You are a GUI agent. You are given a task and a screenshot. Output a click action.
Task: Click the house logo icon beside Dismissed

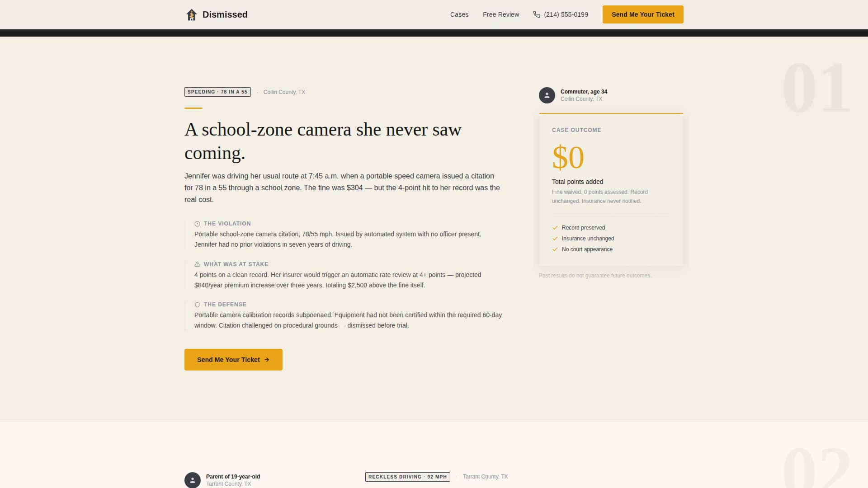[191, 14]
